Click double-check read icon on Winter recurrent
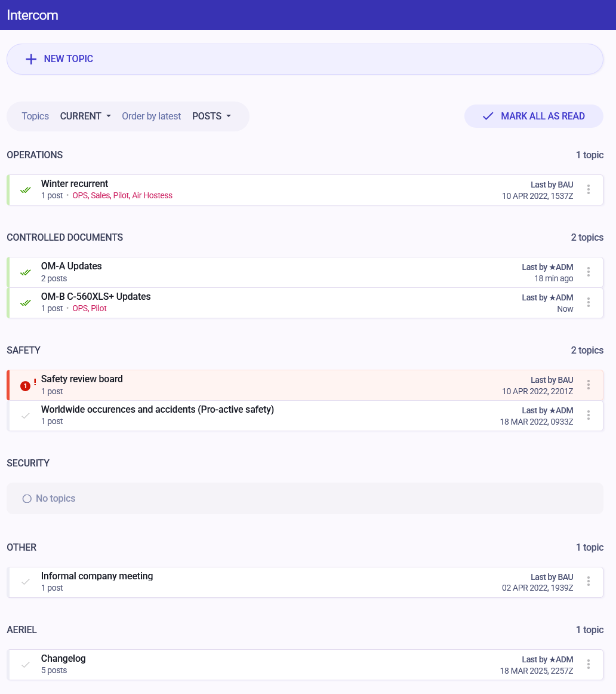The width and height of the screenshot is (616, 694). [25, 190]
